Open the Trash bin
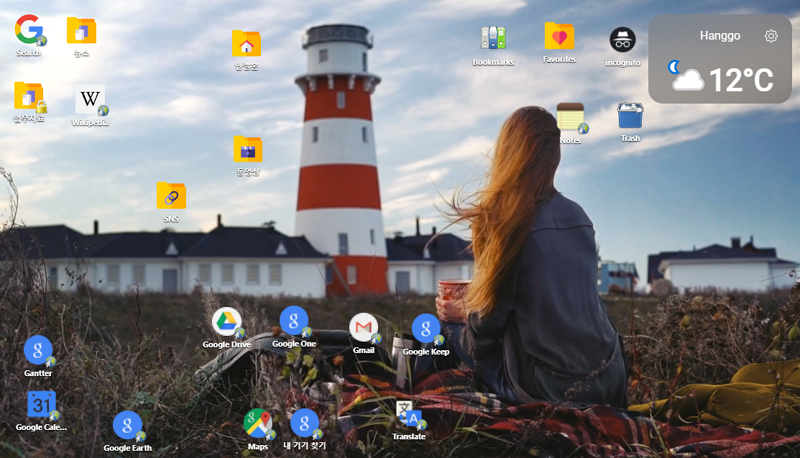Viewport: 800px width, 458px height. 630,115
